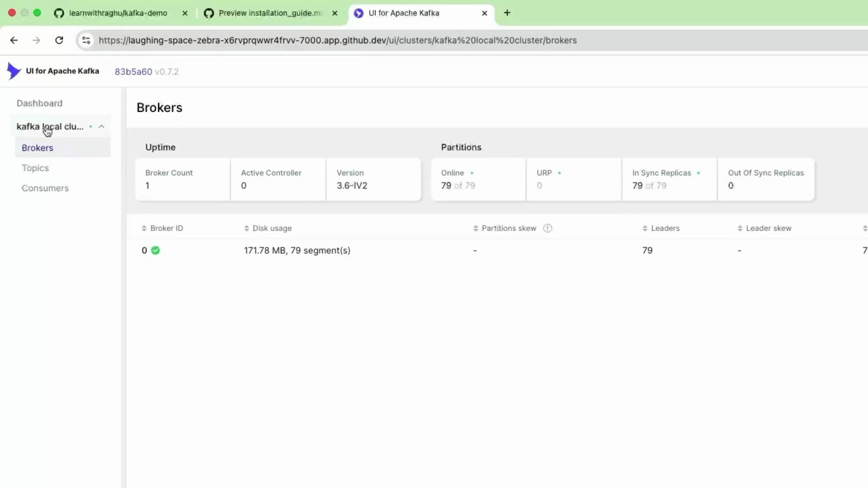Switch to Preview installation_guide tab

tap(270, 13)
